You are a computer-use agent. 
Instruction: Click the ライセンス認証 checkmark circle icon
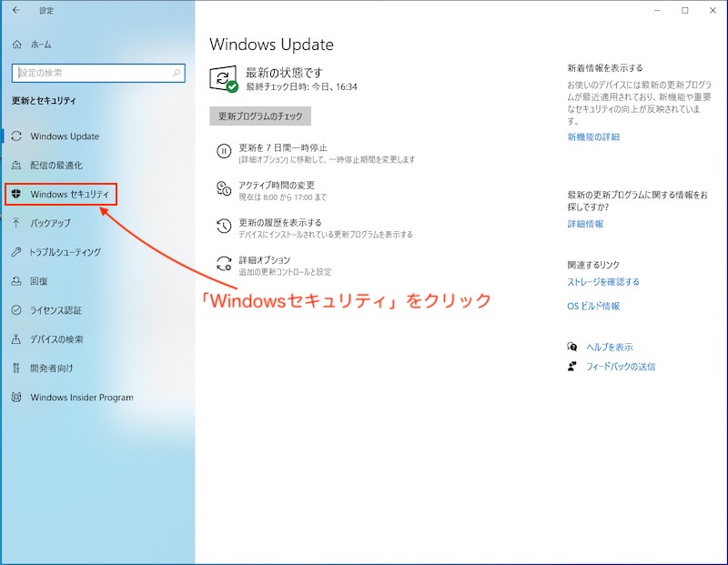pyautogui.click(x=16, y=310)
